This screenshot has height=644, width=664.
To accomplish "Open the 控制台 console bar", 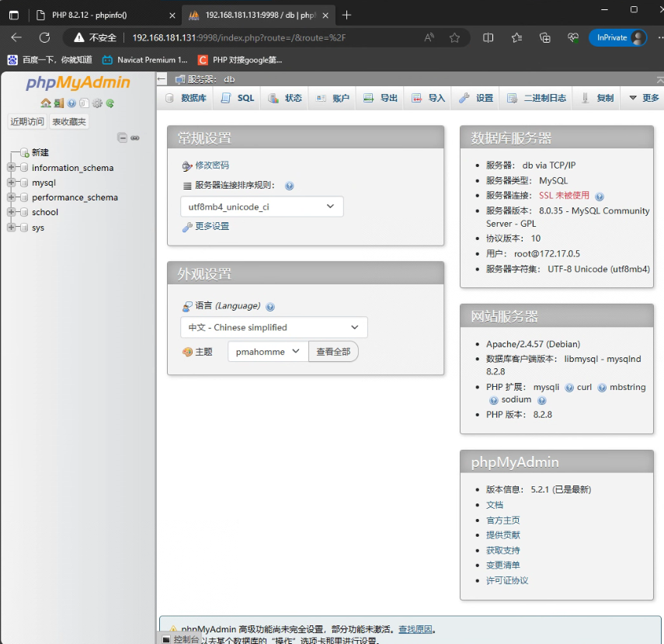I will pos(181,639).
